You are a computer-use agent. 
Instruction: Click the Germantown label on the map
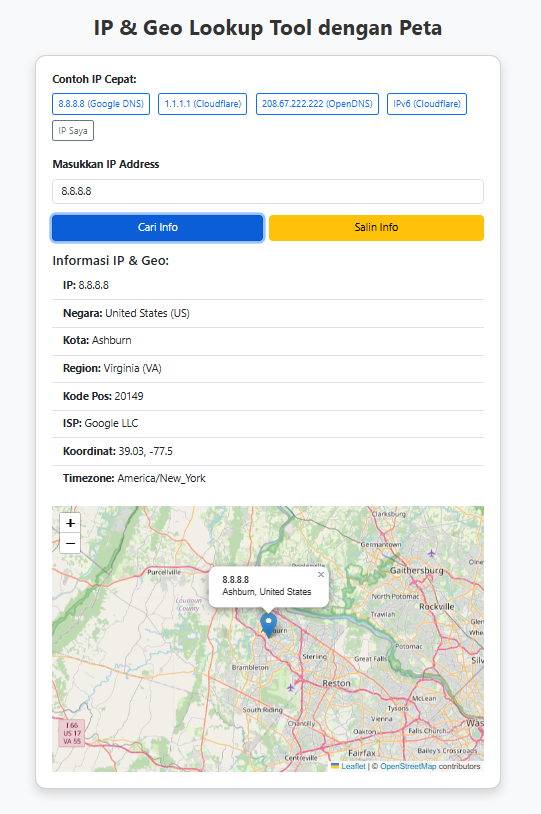381,545
